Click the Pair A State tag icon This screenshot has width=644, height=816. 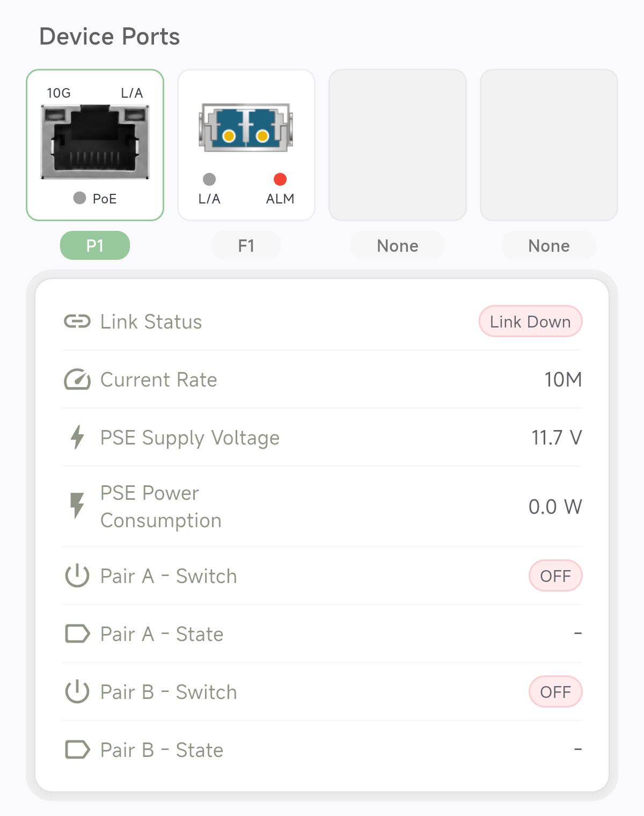point(77,633)
